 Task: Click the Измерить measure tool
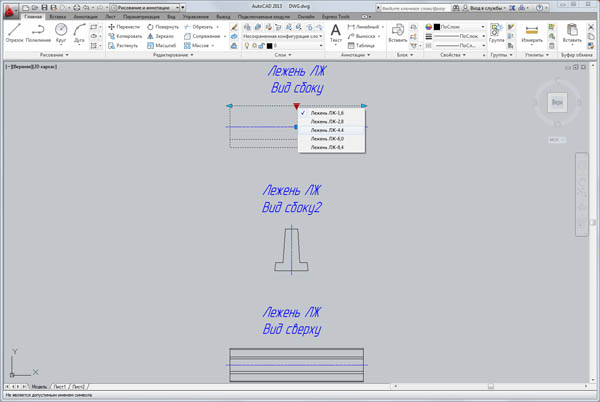click(x=532, y=33)
